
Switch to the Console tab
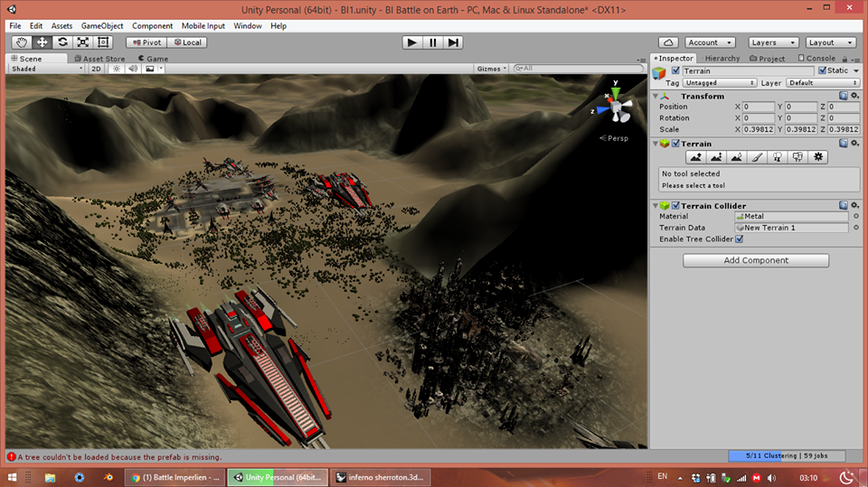click(x=816, y=58)
